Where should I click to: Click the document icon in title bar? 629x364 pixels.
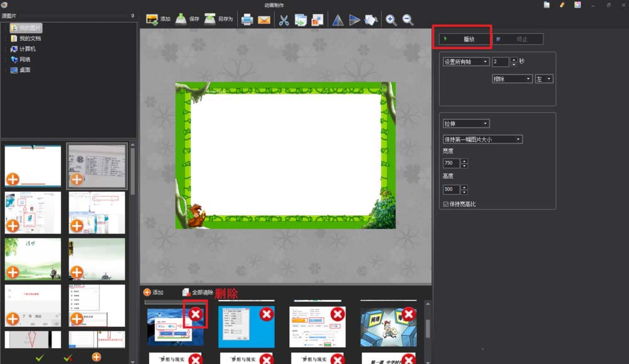coord(547,5)
